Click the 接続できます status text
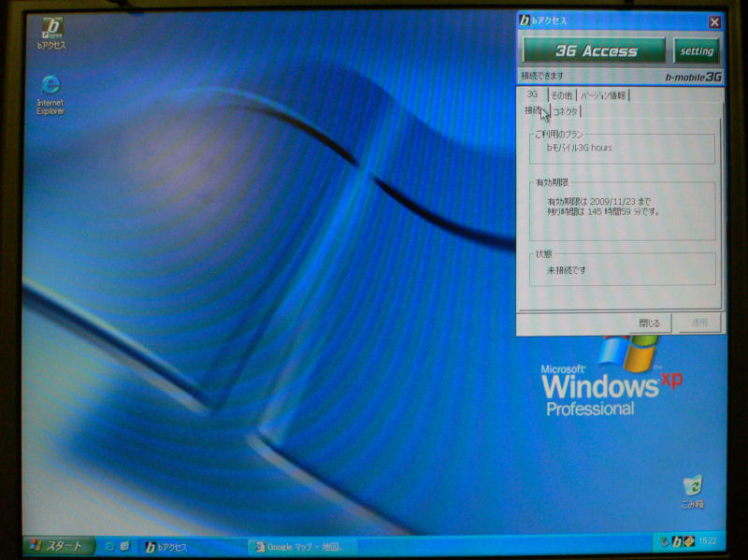Viewport: 748px width, 560px height. point(542,76)
